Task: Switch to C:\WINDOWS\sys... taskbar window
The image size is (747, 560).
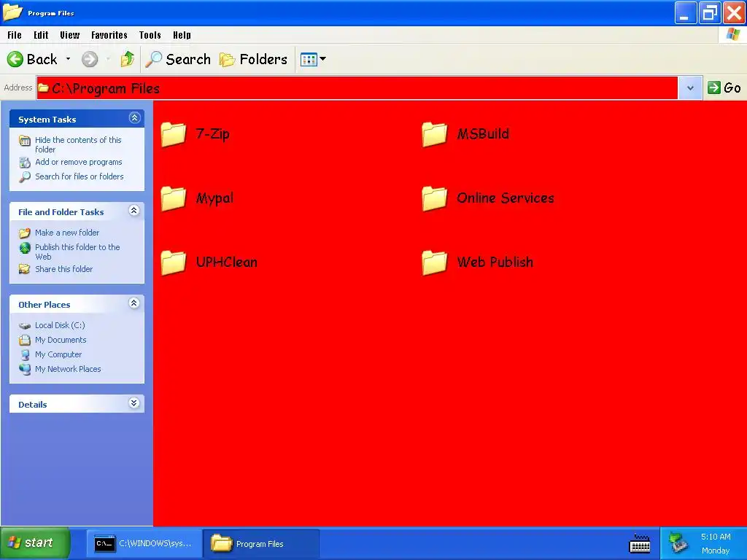Action: 144,543
